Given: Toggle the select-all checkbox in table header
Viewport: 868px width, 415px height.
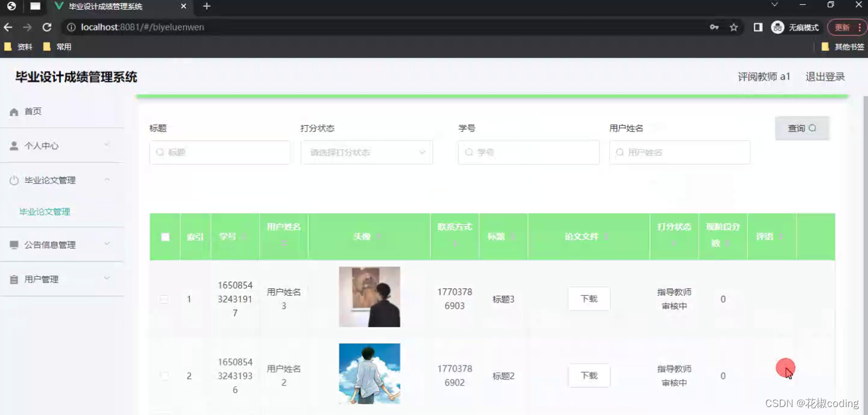Looking at the screenshot, I should (x=165, y=237).
